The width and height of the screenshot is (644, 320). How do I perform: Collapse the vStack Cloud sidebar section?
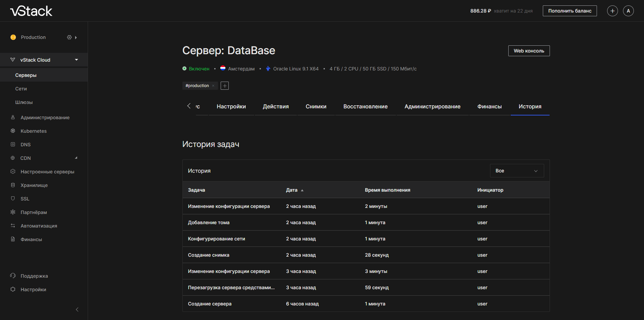coord(76,60)
